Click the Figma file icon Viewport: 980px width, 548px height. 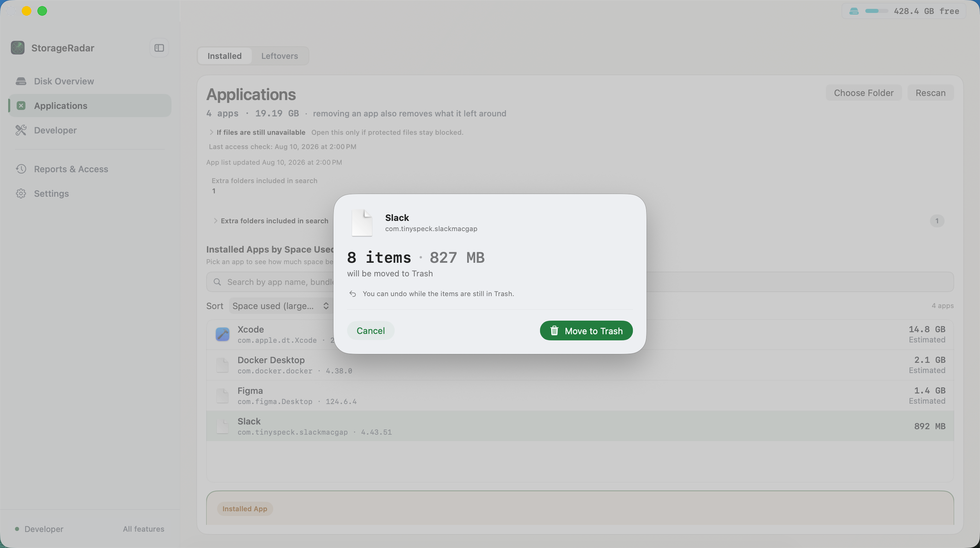point(222,396)
